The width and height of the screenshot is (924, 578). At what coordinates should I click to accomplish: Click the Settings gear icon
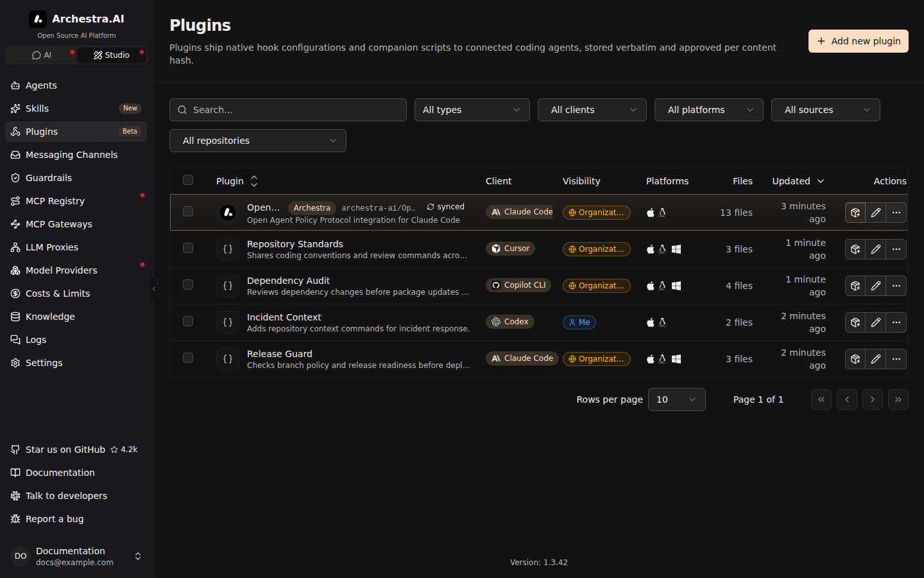coord(15,363)
